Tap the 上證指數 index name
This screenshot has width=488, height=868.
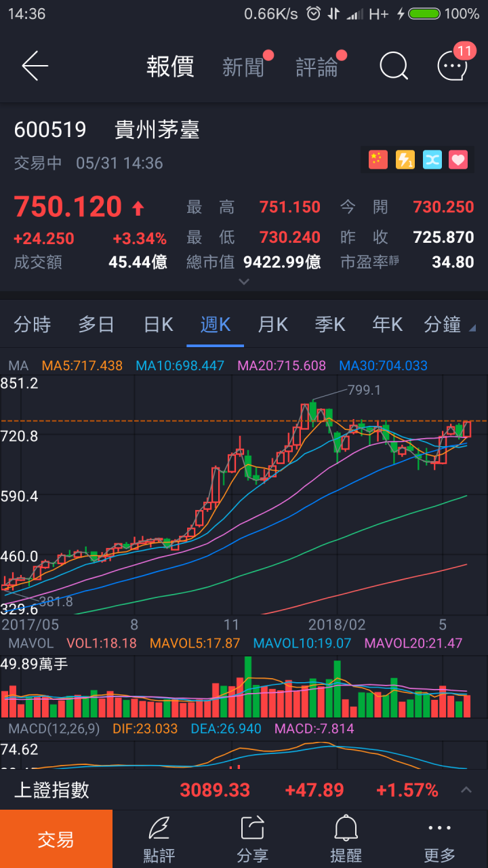tap(52, 790)
